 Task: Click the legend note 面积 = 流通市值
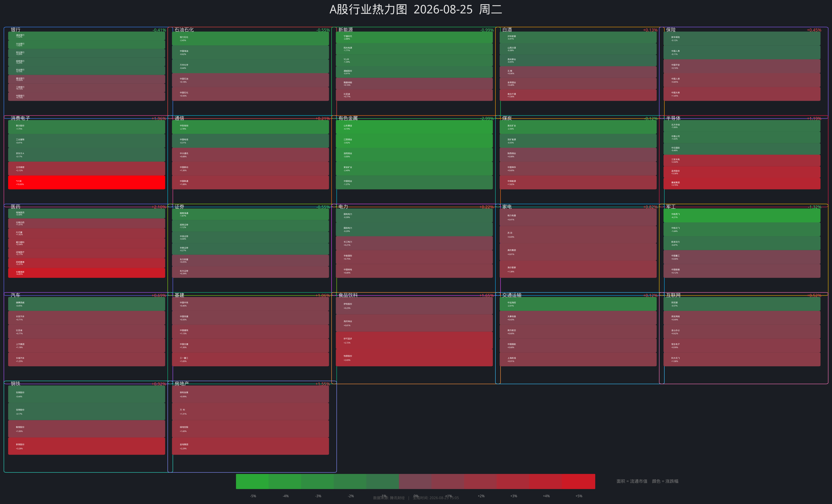coord(632,481)
